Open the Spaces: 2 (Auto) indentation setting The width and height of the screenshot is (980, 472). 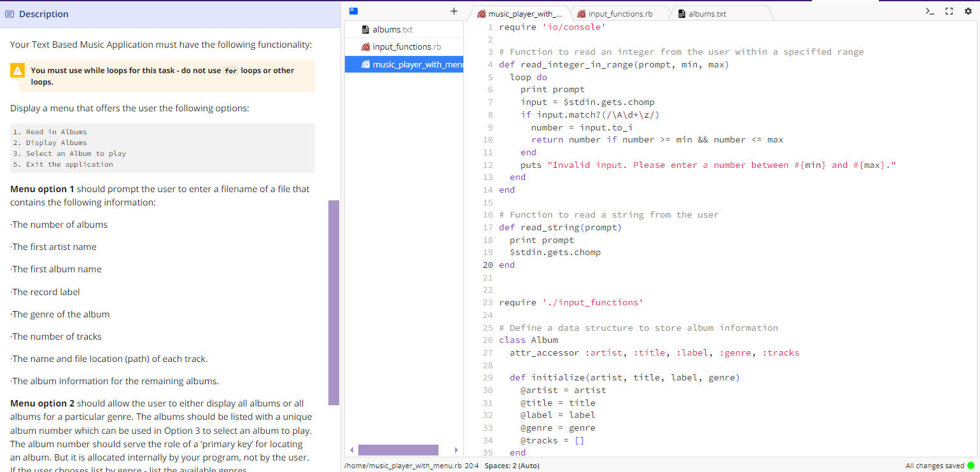point(512,466)
